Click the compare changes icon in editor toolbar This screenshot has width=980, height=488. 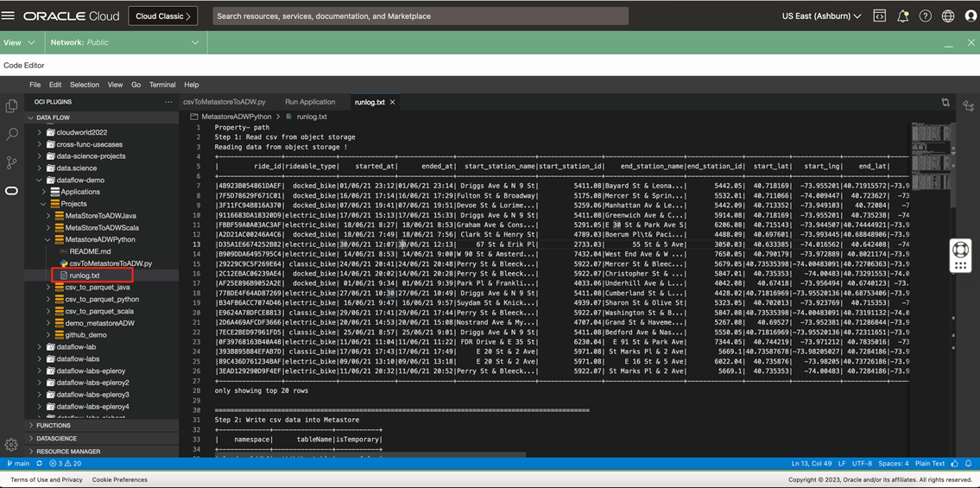(945, 103)
